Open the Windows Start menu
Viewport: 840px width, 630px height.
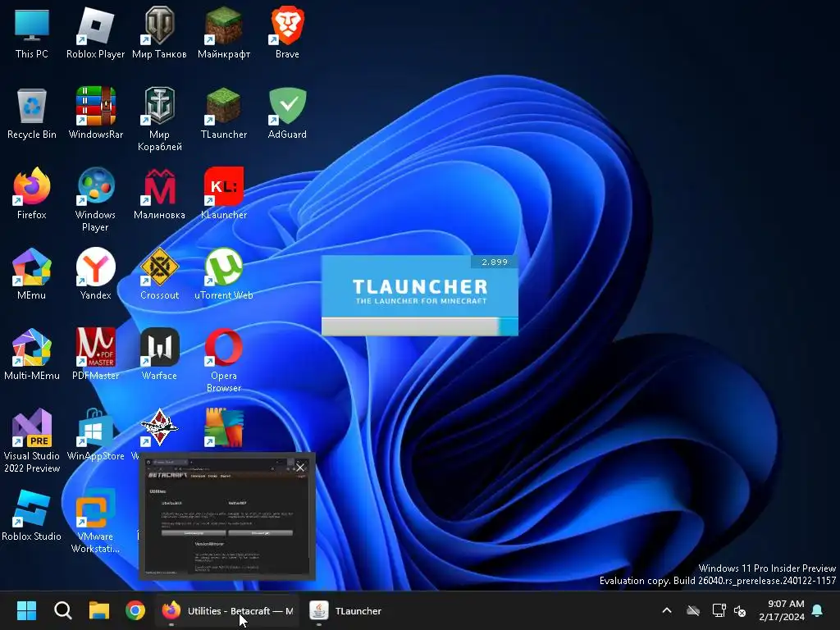coord(26,610)
